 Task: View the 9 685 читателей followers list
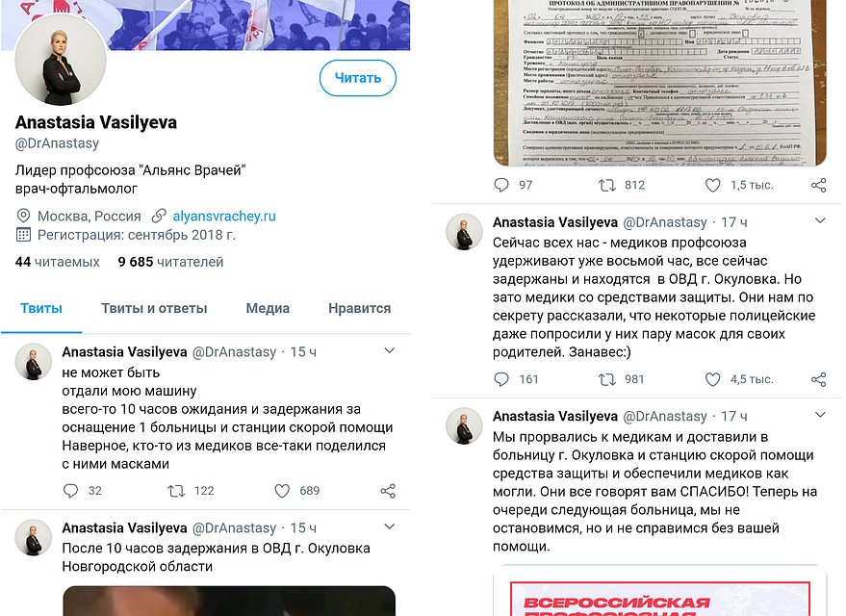[x=170, y=262]
